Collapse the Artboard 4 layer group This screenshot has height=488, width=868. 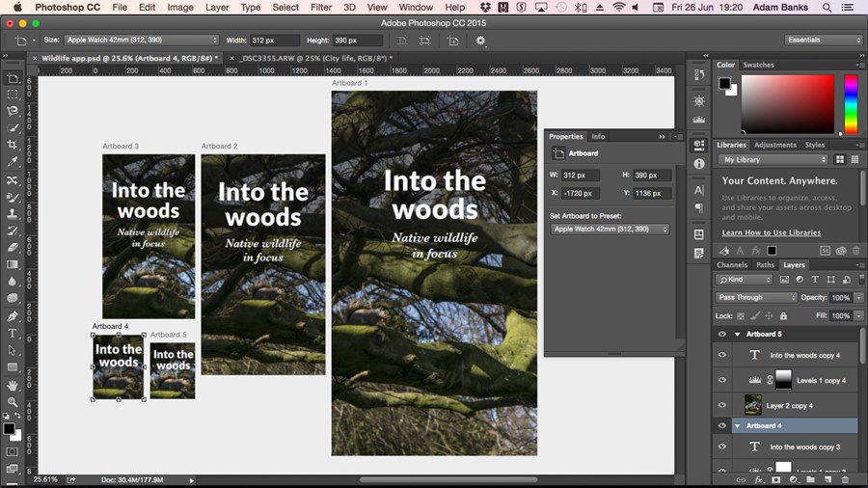click(x=738, y=425)
